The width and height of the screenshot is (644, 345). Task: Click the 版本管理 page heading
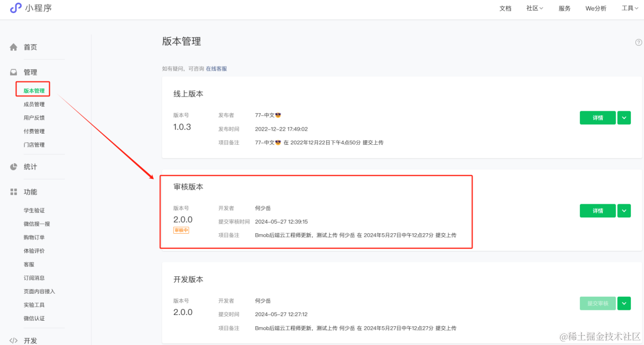[181, 42]
